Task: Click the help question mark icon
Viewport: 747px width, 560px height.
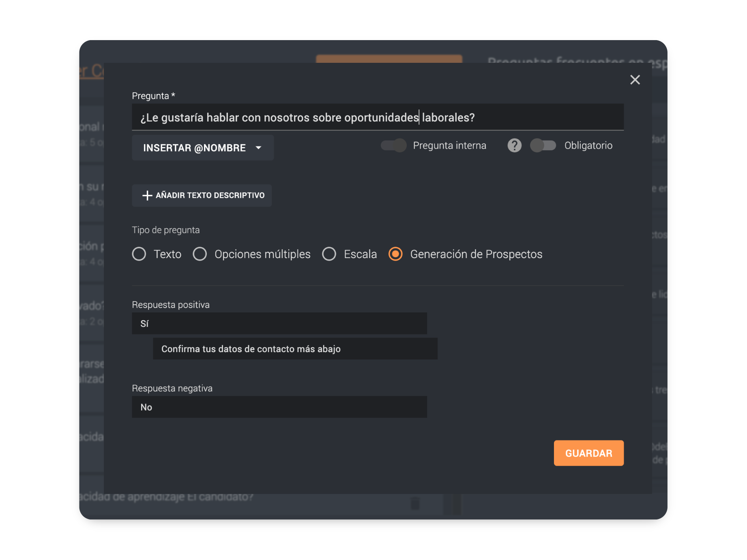Action: (514, 145)
